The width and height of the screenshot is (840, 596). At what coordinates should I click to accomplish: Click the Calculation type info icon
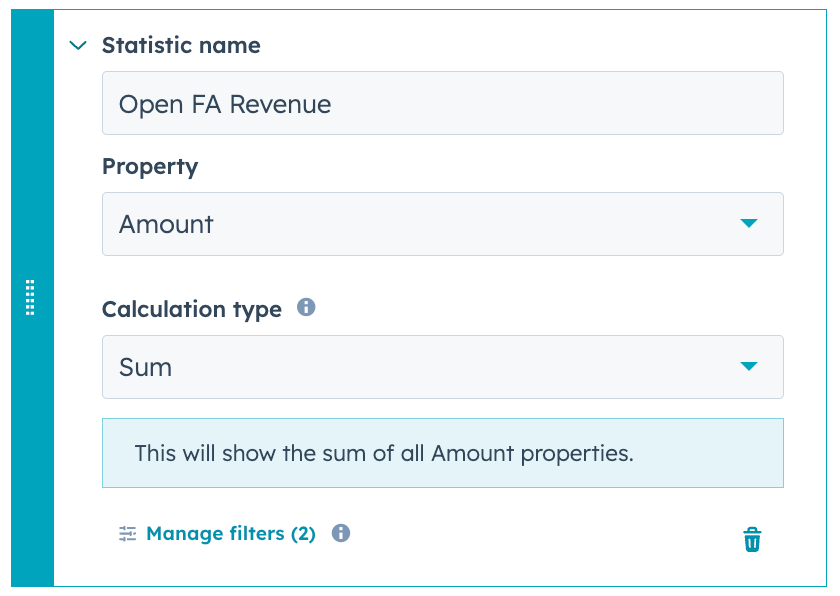coord(306,307)
